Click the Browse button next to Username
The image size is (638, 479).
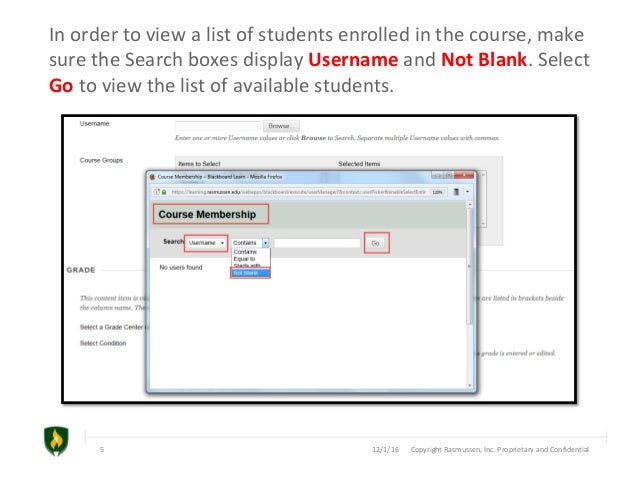pos(281,126)
